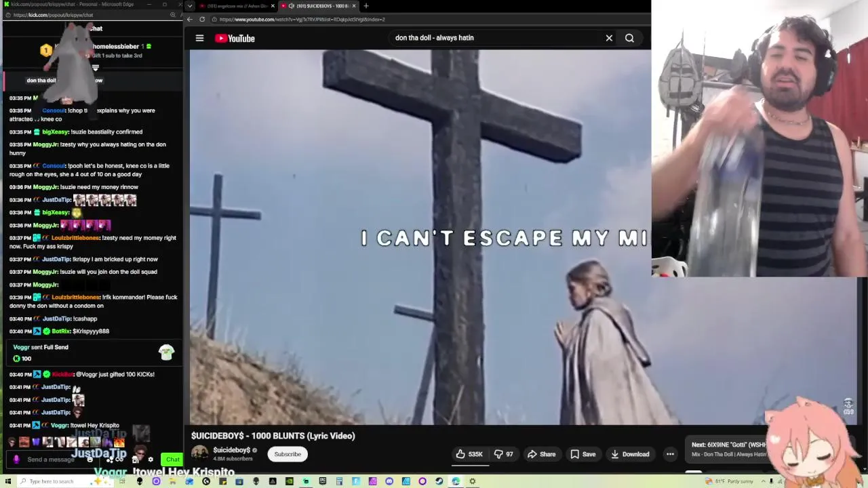Open the YouTube hamburger guide menu
The image size is (868, 488).
199,39
